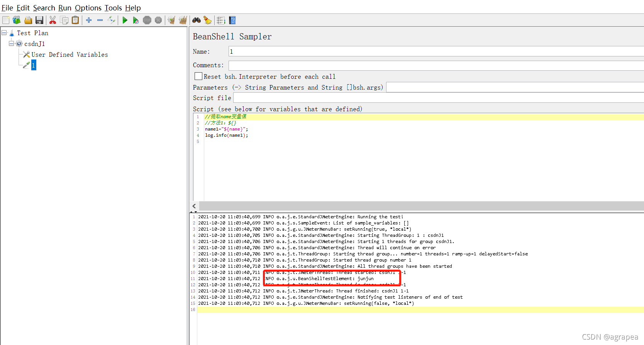
Task: Click log line 'Thread finished: csdnJ1 1-1'
Action: (x=303, y=291)
